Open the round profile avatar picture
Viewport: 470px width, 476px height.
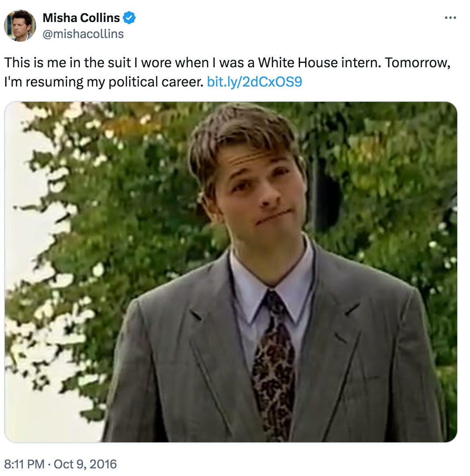coord(20,26)
